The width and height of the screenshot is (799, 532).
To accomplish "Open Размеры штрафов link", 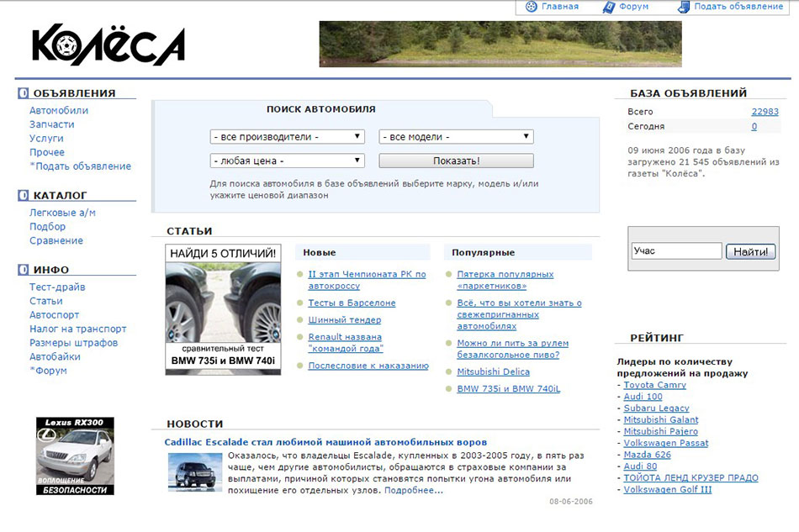I will point(73,343).
